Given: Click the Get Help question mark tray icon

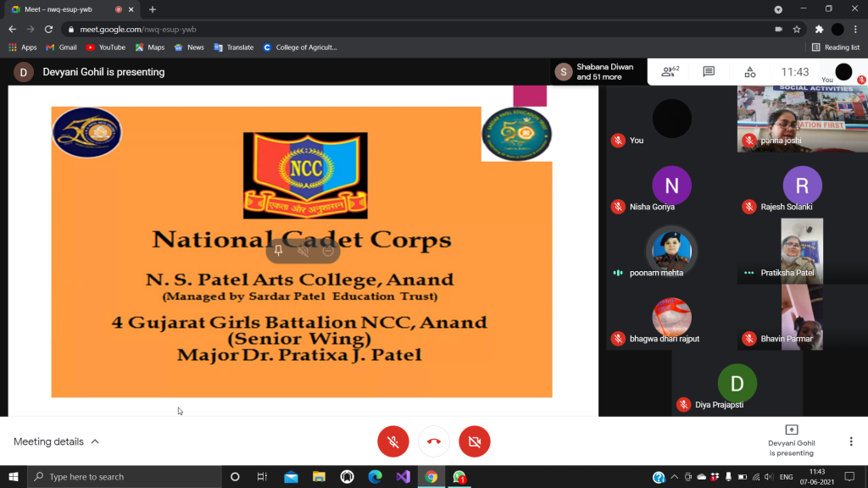Looking at the screenshot, I should point(658,477).
